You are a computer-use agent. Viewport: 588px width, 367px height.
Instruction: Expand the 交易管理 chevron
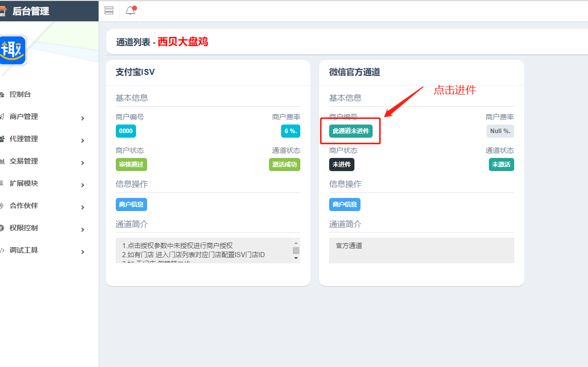click(82, 162)
